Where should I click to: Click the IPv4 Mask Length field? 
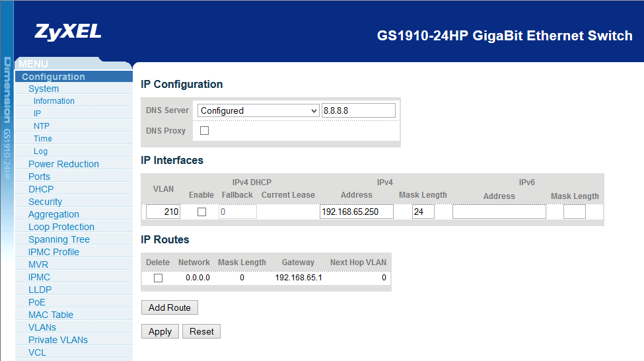pos(423,212)
